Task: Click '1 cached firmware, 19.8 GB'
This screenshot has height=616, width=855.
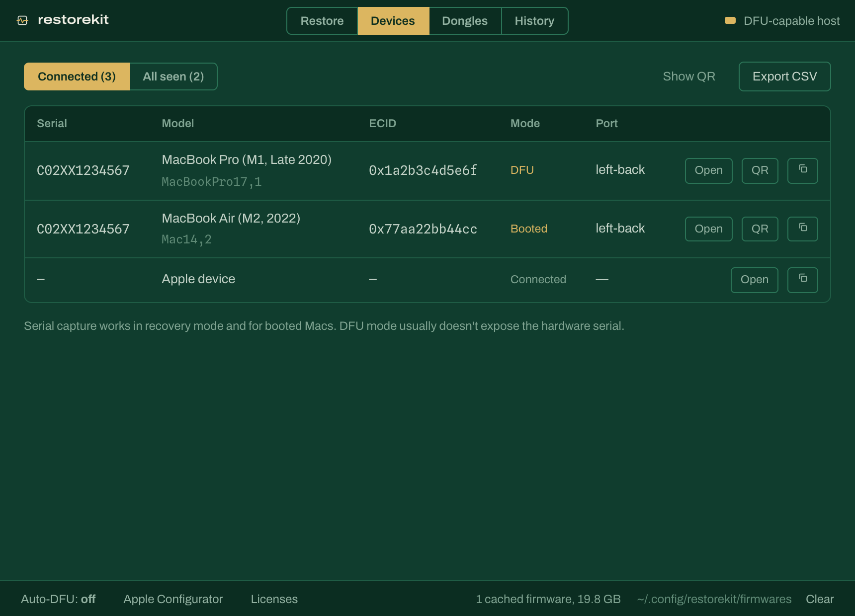Action: pos(548,599)
